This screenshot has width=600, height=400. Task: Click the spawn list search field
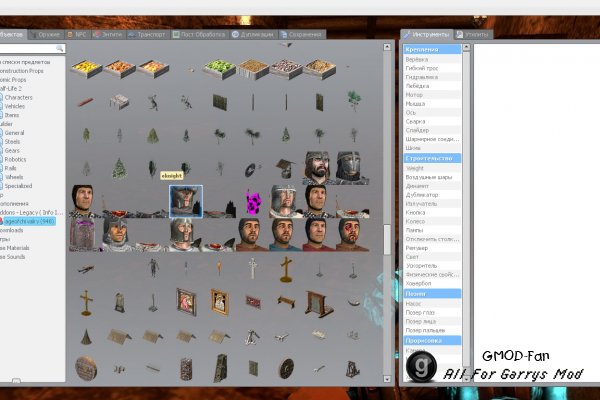[x=28, y=47]
